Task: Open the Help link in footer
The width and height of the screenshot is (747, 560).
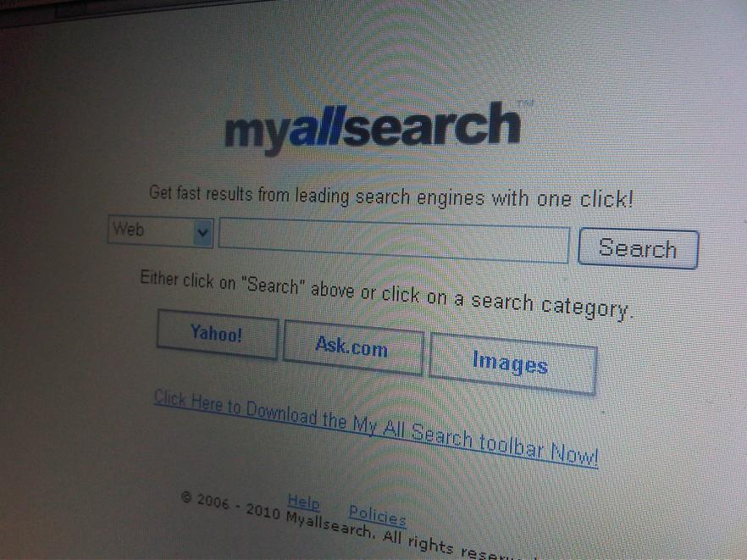Action: point(303,502)
